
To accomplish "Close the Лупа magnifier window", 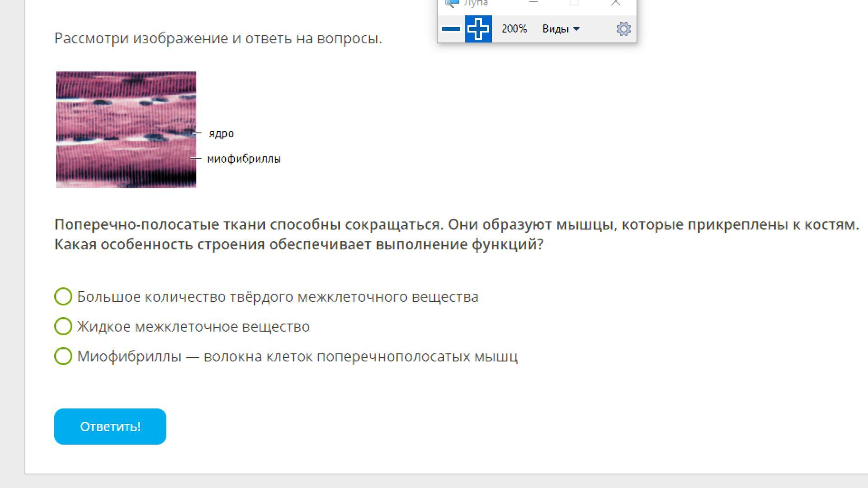I will click(x=615, y=3).
